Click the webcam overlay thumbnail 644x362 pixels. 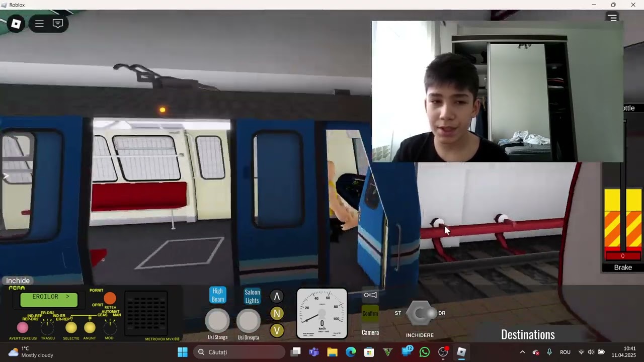[498, 92]
